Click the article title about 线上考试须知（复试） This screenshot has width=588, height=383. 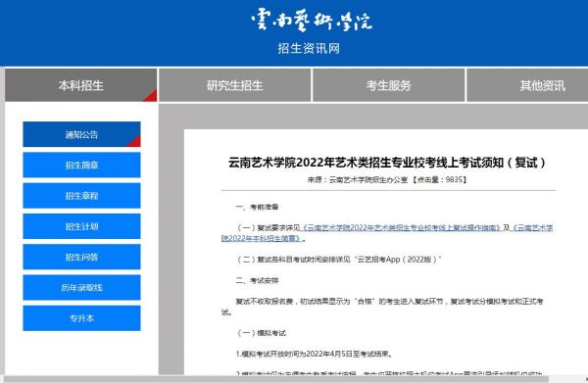click(387, 163)
